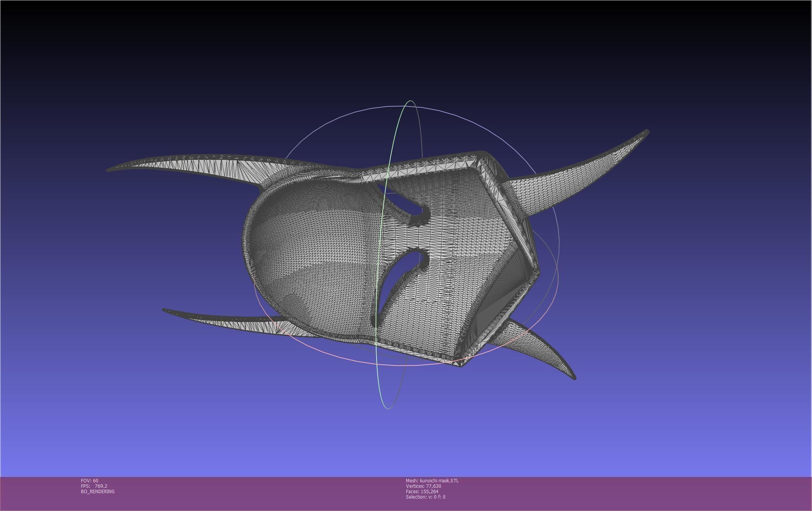The image size is (812, 511).
Task: Click the upper-left horn tip of mask
Action: [109, 169]
